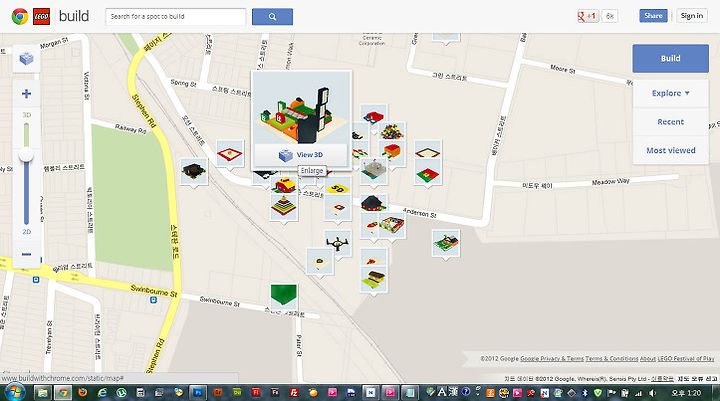
Task: Click the network signal tray icon
Action: (x=638, y=393)
